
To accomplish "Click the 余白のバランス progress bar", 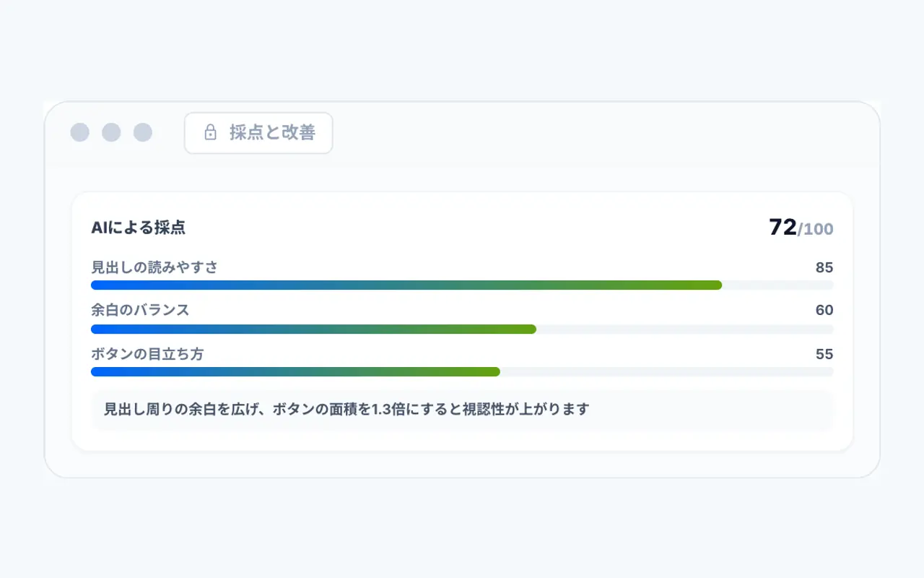I will click(x=462, y=329).
